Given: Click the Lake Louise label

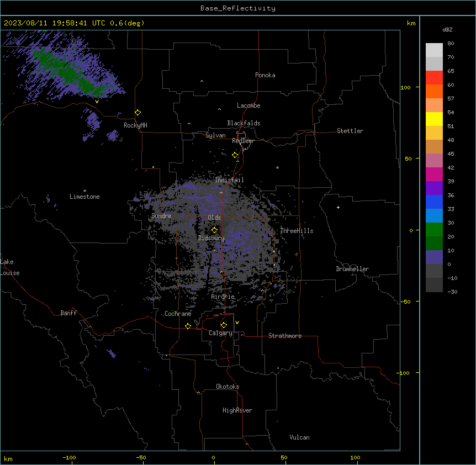Looking at the screenshot, I should 10,267.
